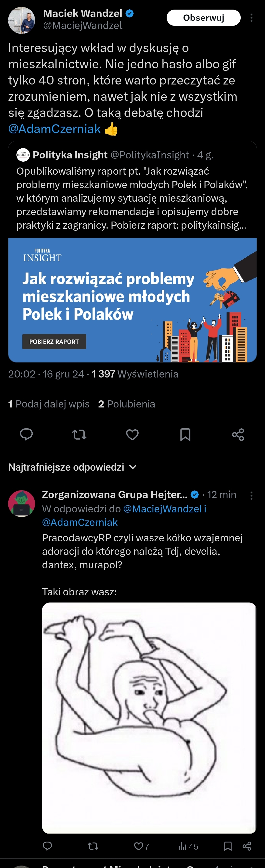This screenshot has height=868, width=265.
Task: Bookmark the Zorganizowana Grupa reply
Action: pos(228,846)
